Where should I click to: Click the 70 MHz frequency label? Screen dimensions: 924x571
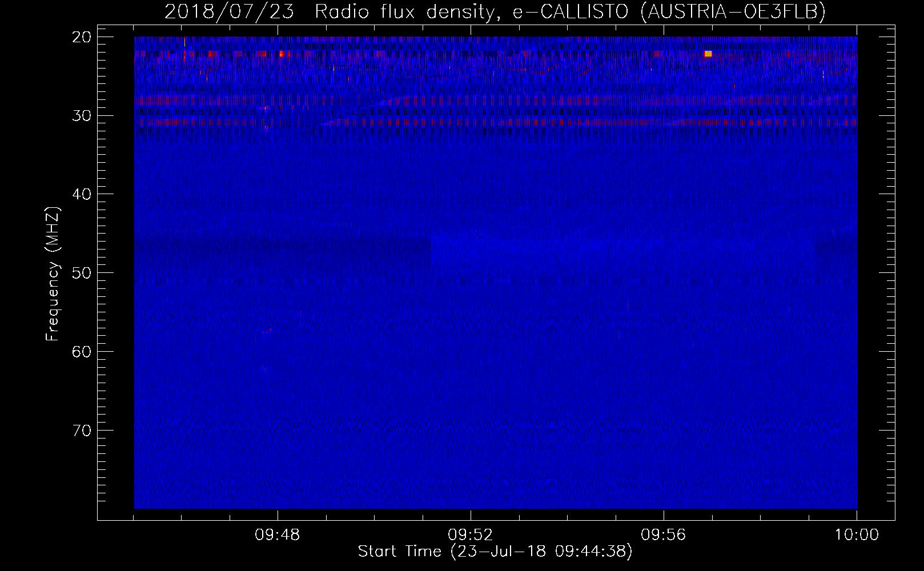(x=82, y=430)
